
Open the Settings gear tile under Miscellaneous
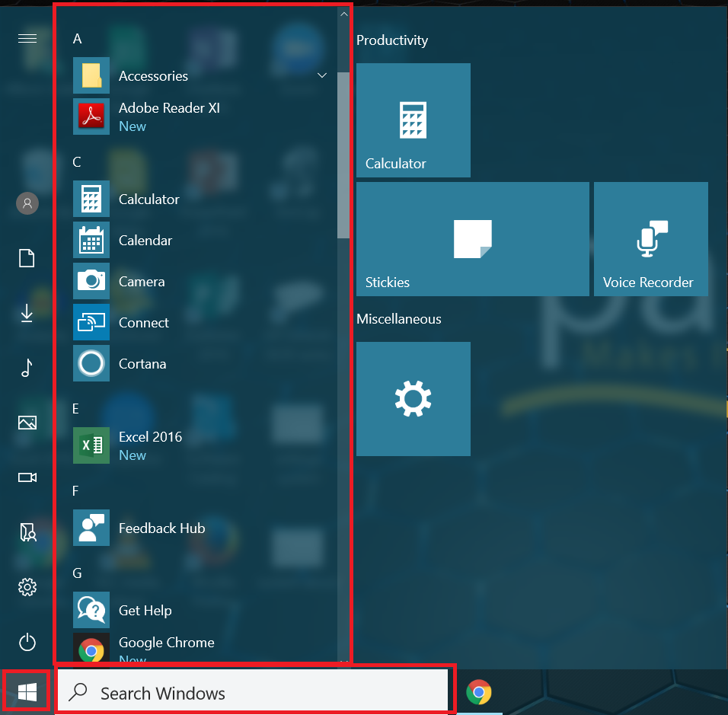413,399
